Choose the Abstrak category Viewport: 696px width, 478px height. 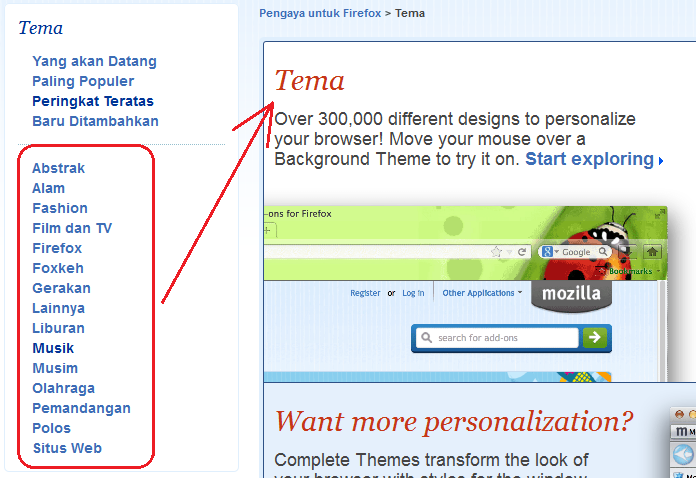[58, 168]
